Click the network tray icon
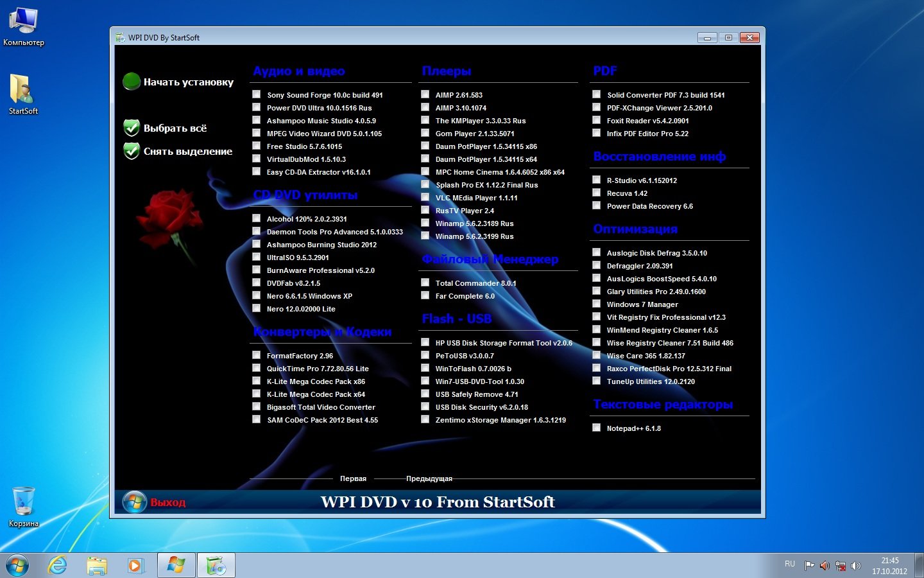924x578 pixels. tap(840, 566)
